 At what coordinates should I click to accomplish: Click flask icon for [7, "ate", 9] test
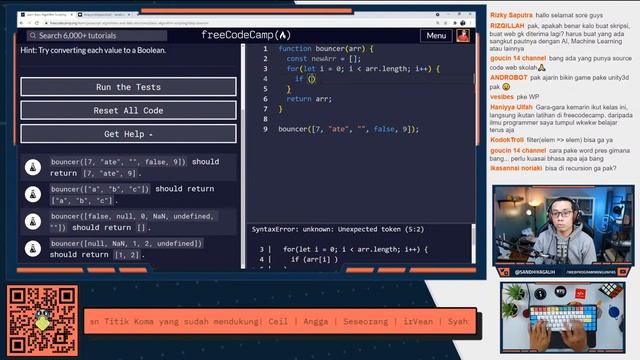33,167
